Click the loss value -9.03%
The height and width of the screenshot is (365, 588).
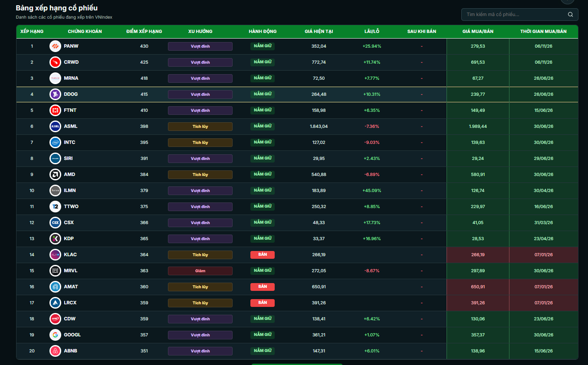tap(372, 142)
